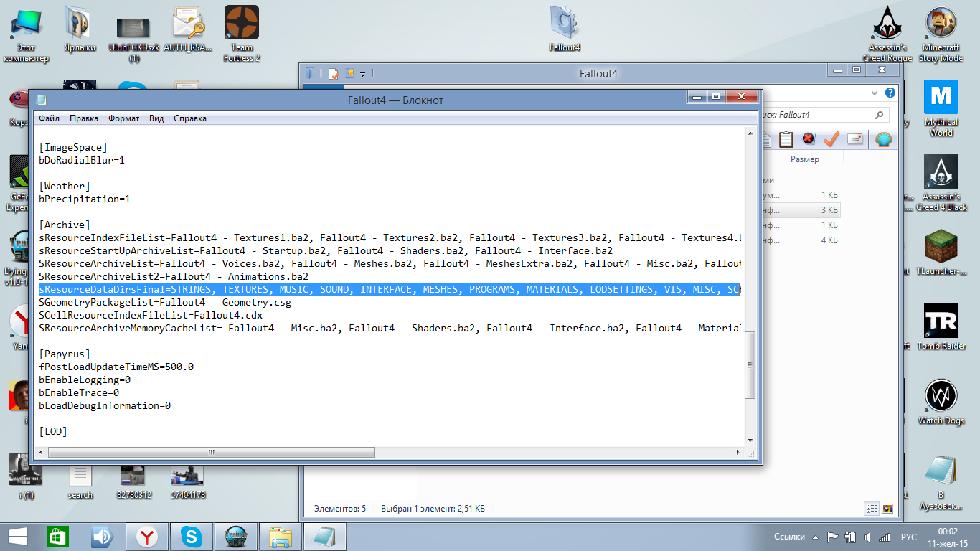Click the orange checkmark icon in Explorer
Screen dimensions: 980x551
(x=831, y=138)
